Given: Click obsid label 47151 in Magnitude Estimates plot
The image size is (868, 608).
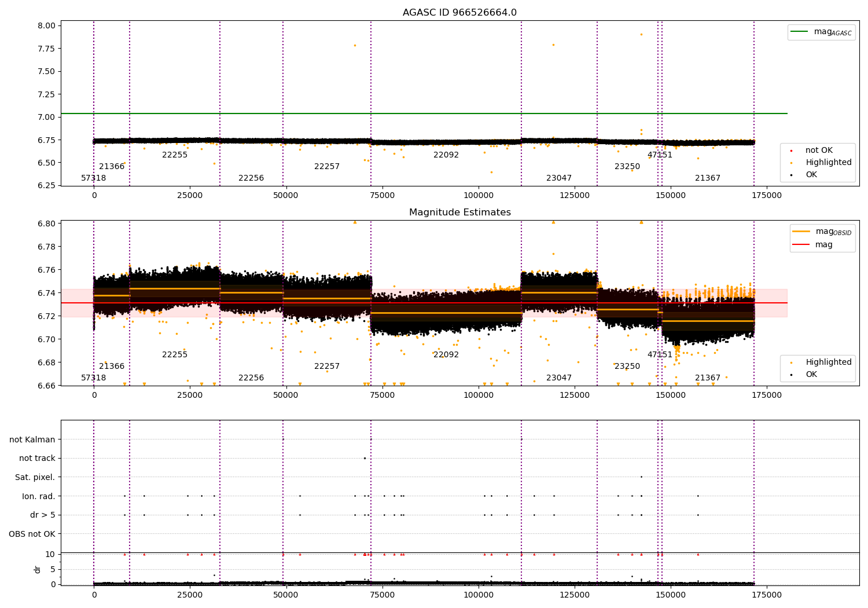Looking at the screenshot, I should click(x=660, y=355).
